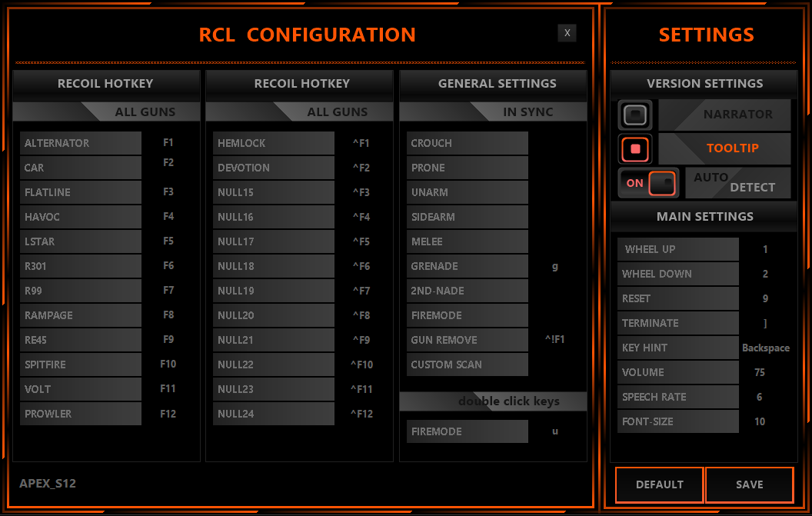
Task: Click the GUN REMOVE setting
Action: tap(467, 340)
